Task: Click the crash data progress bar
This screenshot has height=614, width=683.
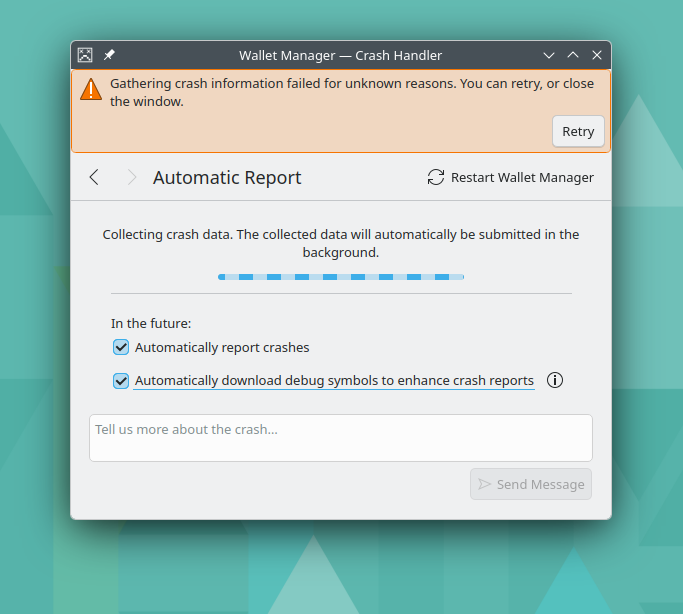Action: pos(341,277)
